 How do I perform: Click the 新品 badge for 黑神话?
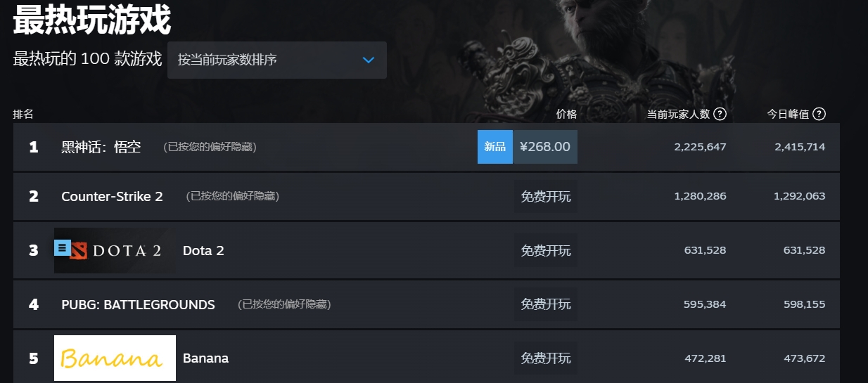click(x=495, y=147)
